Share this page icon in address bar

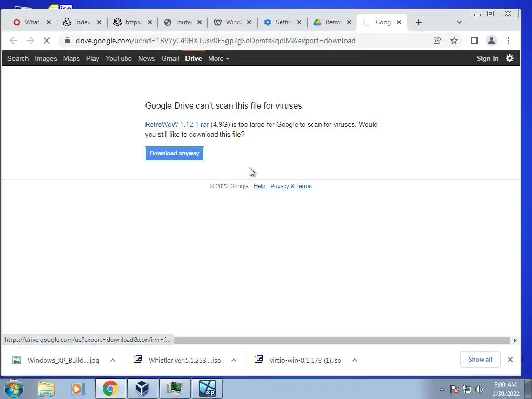tap(437, 41)
